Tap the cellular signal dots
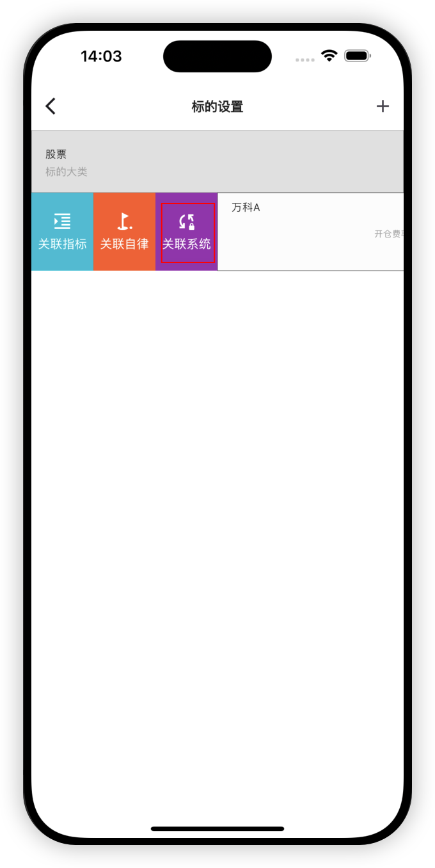435x868 pixels. pyautogui.click(x=306, y=60)
